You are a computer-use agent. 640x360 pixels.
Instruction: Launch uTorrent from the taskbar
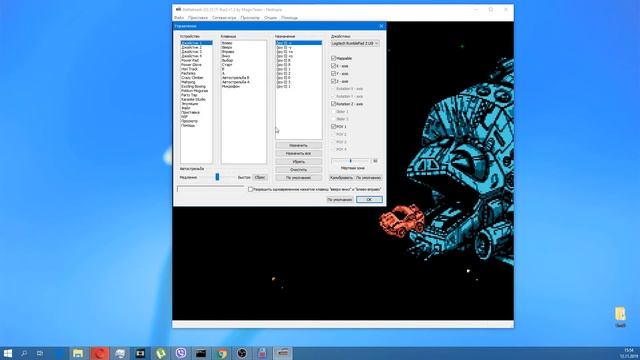coord(160,353)
